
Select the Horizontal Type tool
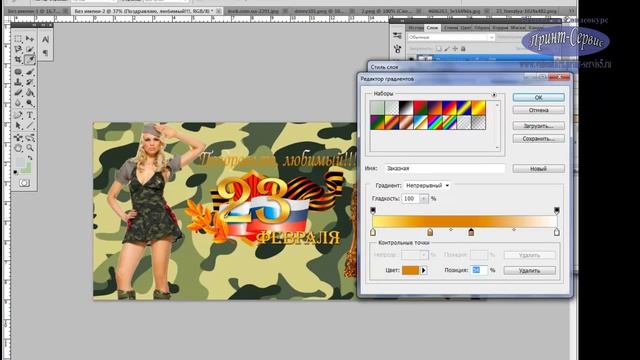click(29, 115)
